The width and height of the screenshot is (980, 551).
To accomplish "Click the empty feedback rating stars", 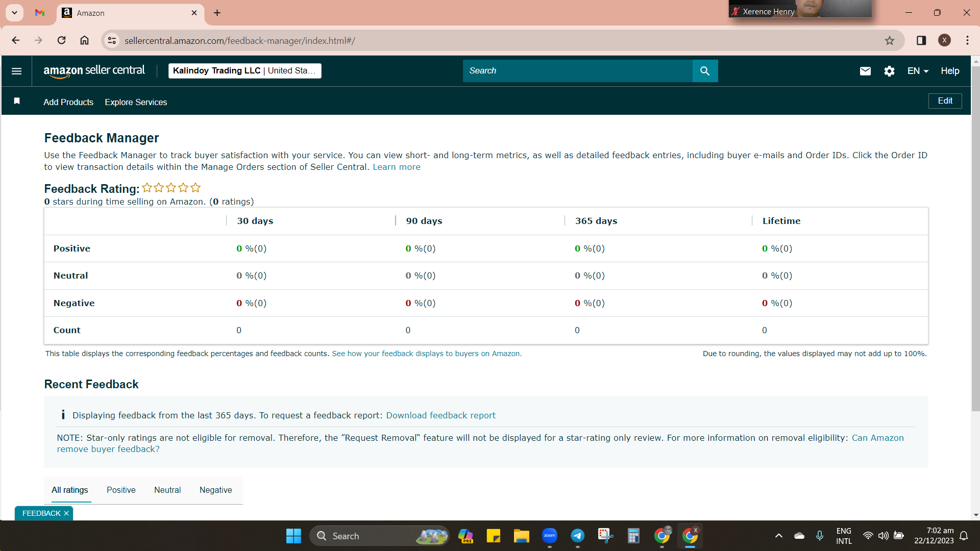I will click(171, 188).
